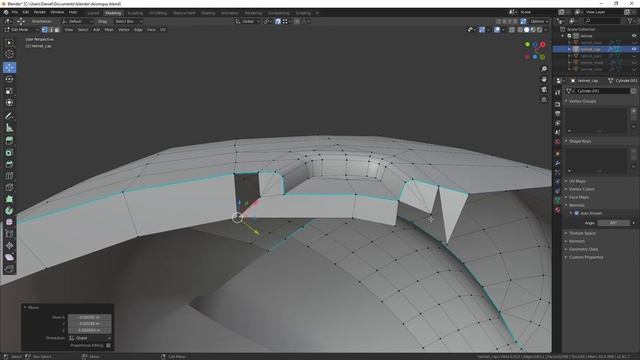Screen dimensions: 640x360
Task: Open the Render menu
Action: pos(40,12)
